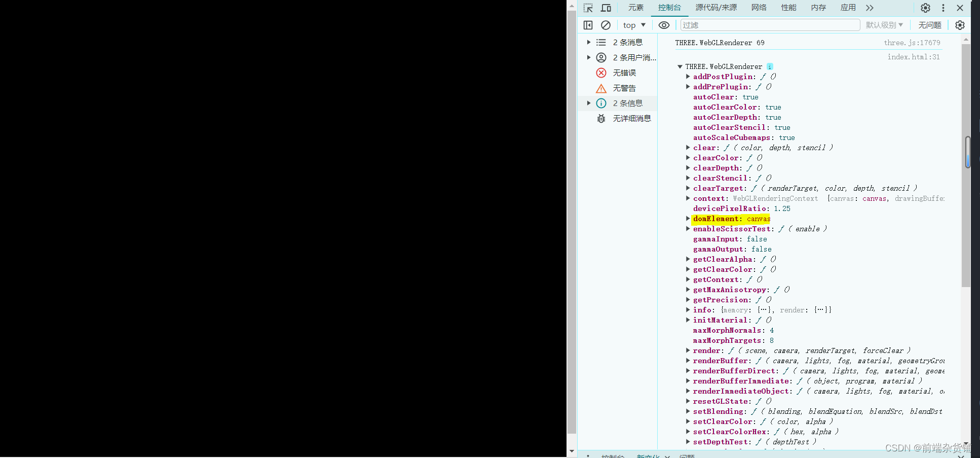Expand the enableScissorTest function property
Screen dimensions: 980x458
pos(688,229)
